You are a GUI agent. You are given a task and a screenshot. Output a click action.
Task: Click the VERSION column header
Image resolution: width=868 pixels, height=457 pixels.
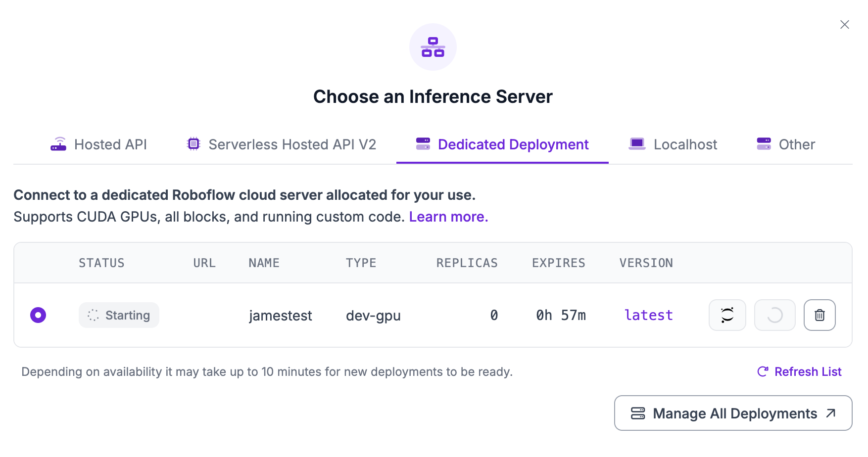click(646, 263)
